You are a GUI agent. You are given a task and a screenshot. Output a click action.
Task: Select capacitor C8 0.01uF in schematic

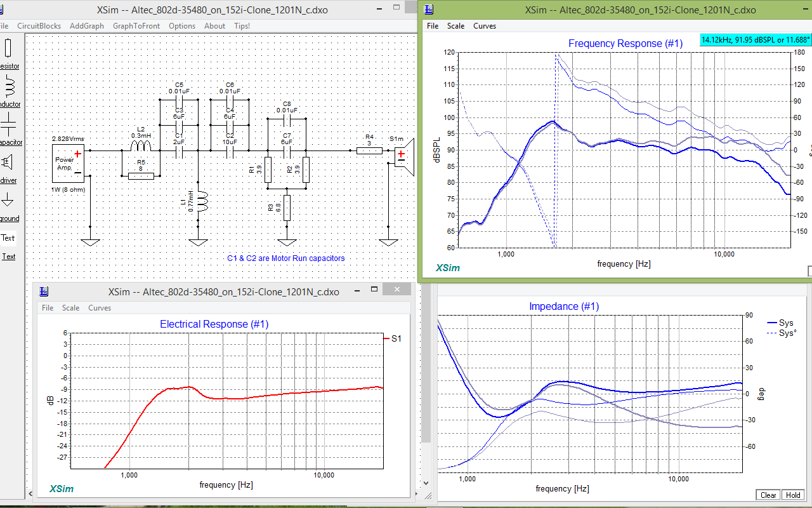pos(287,119)
